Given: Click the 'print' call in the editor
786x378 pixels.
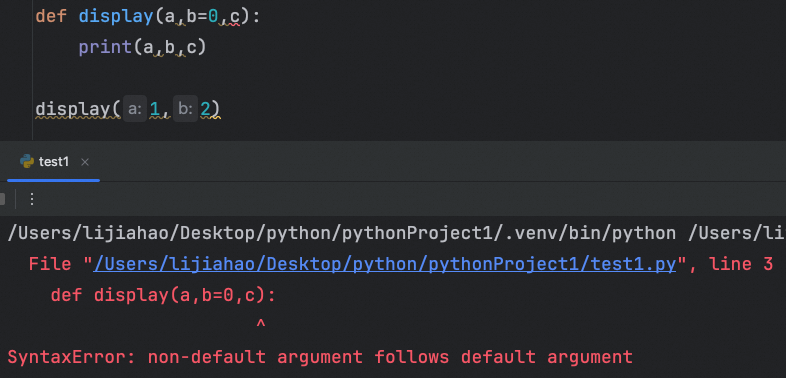Looking at the screenshot, I should click(105, 48).
